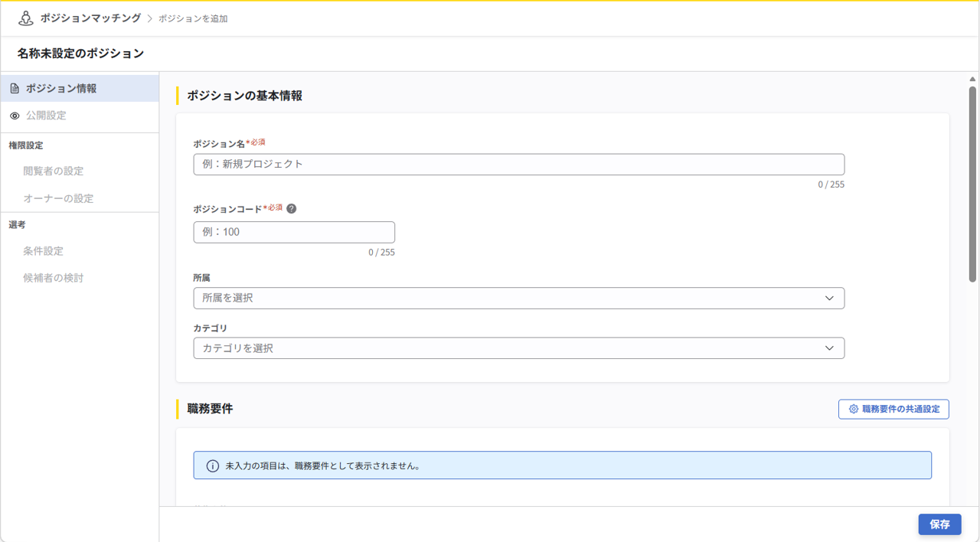The width and height of the screenshot is (980, 542).
Task: Click the 保存 button
Action: tap(939, 524)
